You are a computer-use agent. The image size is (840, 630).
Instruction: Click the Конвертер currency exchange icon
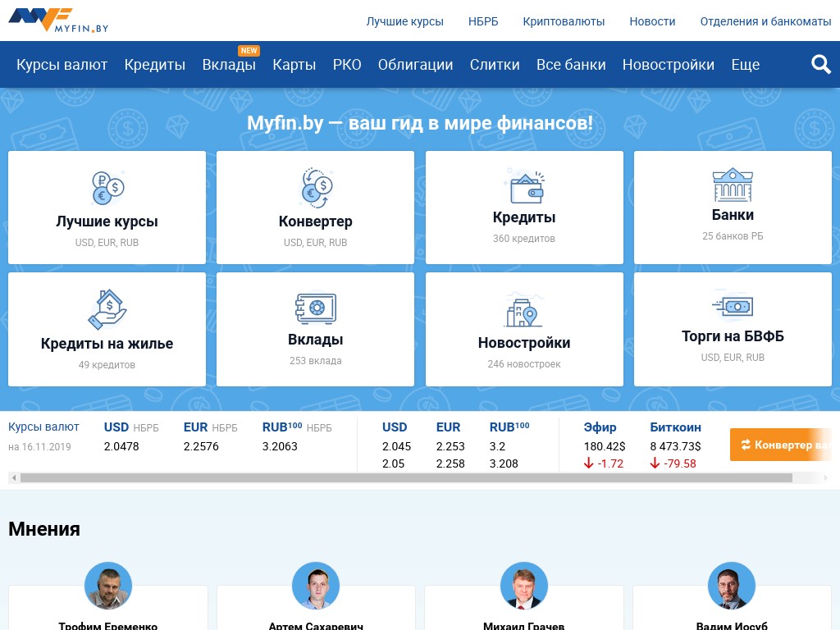pyautogui.click(x=316, y=188)
